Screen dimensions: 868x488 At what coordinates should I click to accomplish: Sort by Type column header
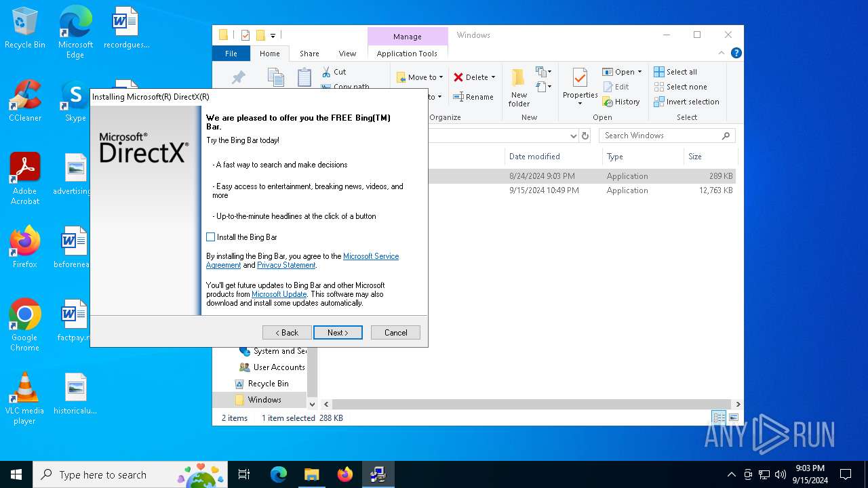tap(643, 157)
